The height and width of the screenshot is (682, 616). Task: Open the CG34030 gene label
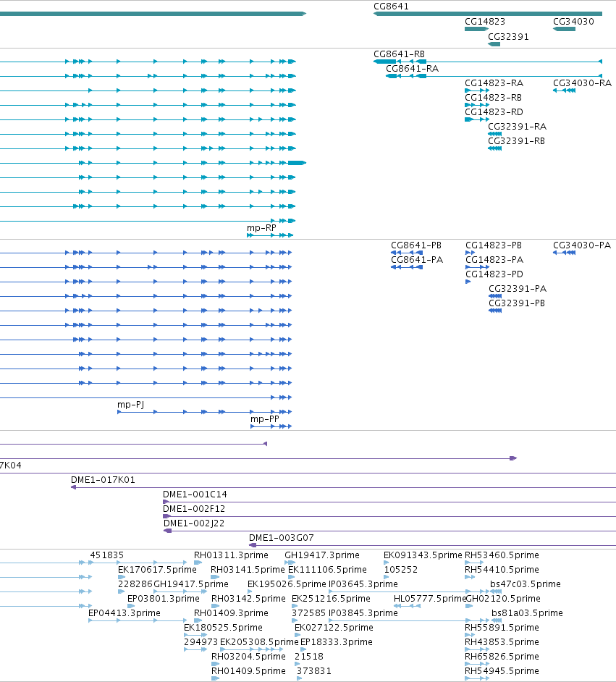coord(573,22)
